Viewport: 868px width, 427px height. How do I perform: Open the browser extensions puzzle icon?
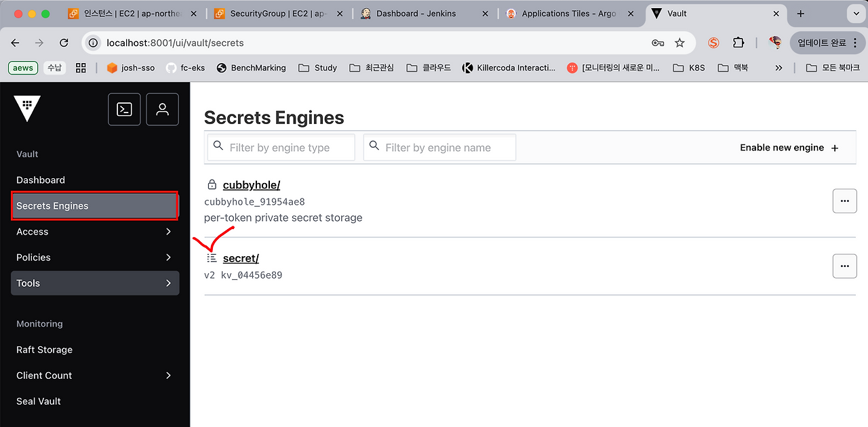tap(738, 43)
